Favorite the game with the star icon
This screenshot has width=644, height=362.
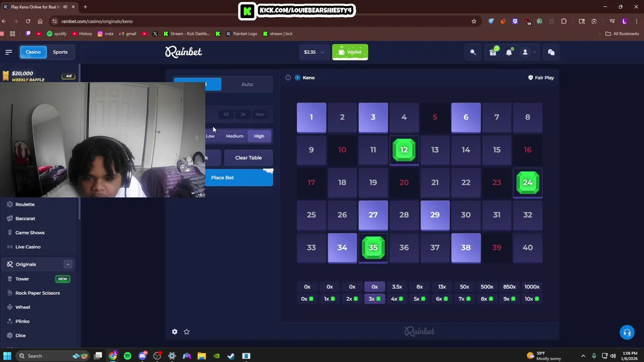tap(187, 331)
